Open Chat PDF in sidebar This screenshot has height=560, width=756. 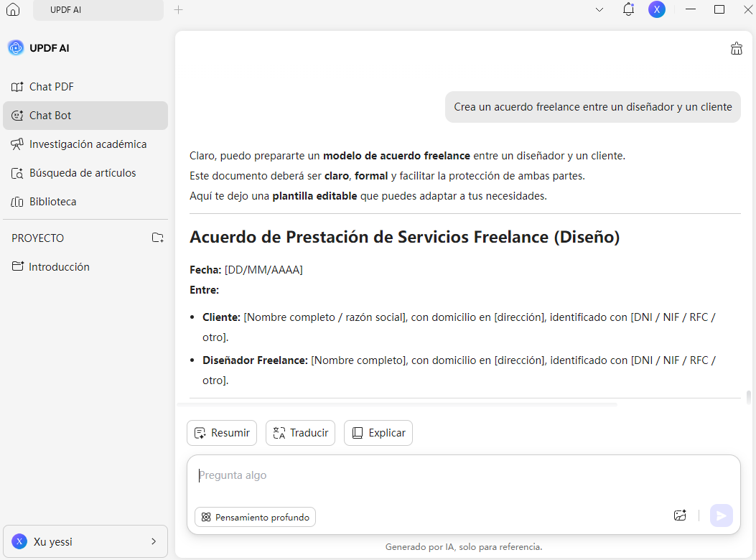coord(85,87)
